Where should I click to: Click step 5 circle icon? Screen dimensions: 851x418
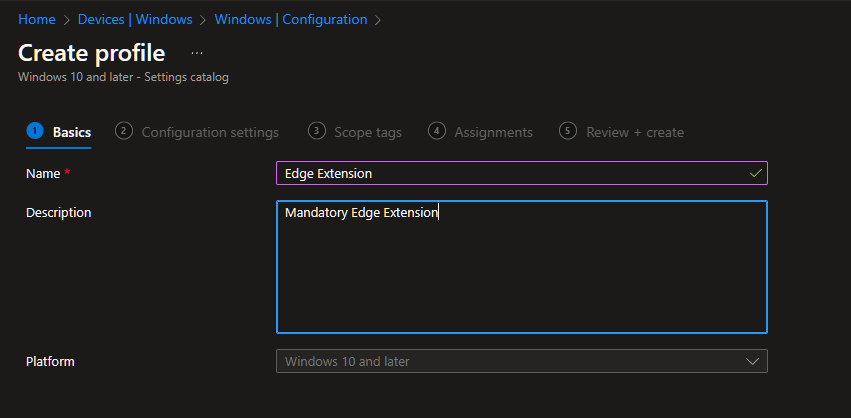click(568, 131)
